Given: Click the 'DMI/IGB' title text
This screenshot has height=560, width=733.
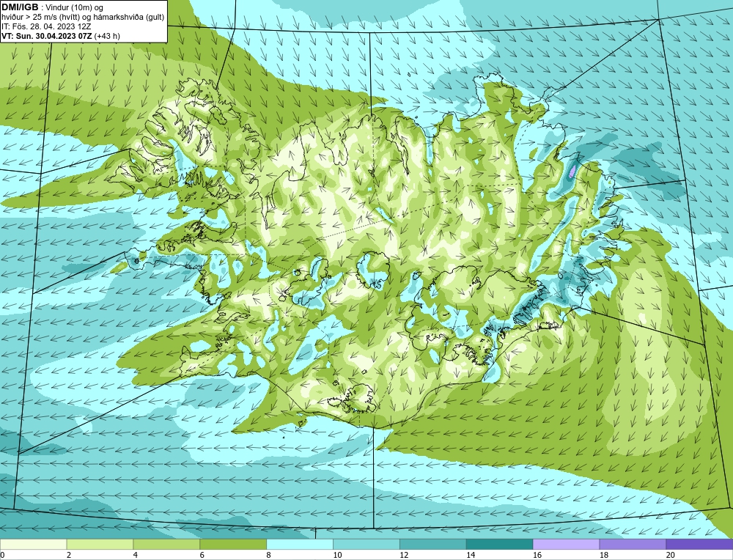Looking at the screenshot, I should click(20, 7).
